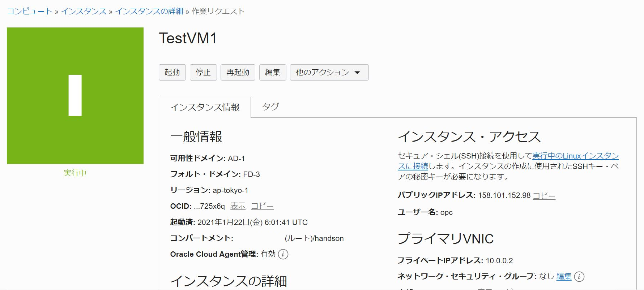The image size is (644, 290).
Task: Select the インスタンス情報 tab
Action: click(x=205, y=108)
